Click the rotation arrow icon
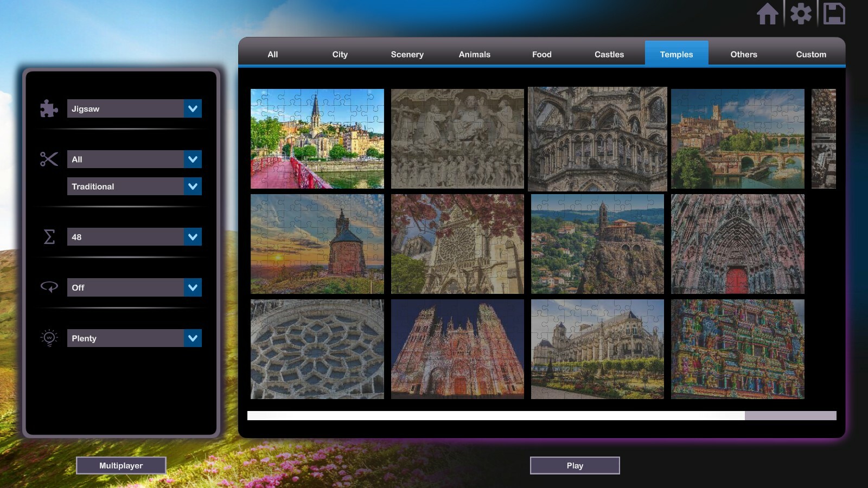 coord(48,287)
